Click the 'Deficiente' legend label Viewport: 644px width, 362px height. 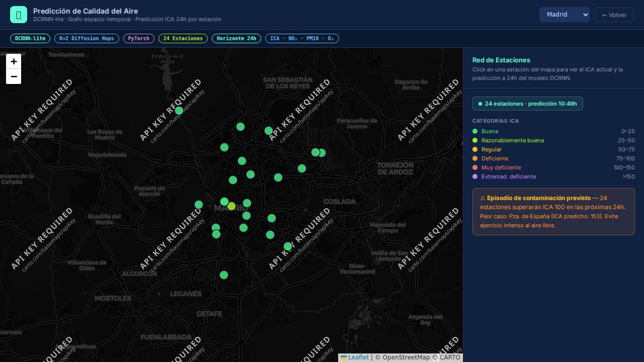(495, 158)
